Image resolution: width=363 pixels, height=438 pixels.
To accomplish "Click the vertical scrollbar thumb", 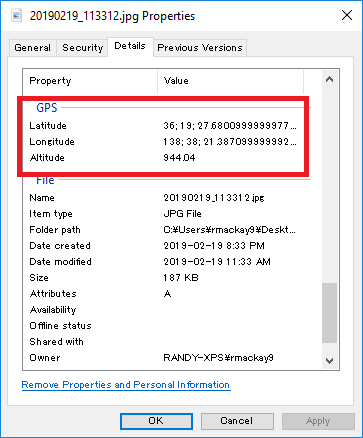I will click(329, 313).
